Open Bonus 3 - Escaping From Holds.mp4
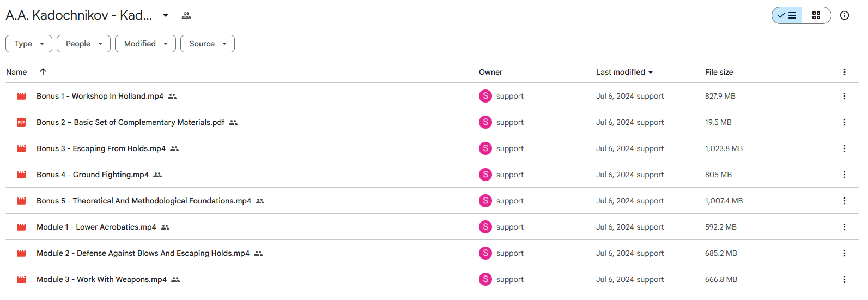This screenshot has width=868, height=300. click(x=101, y=148)
